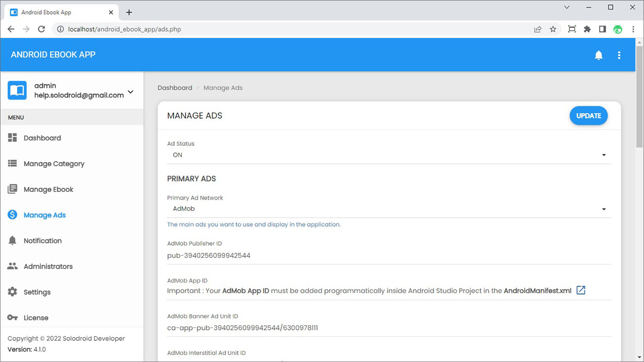Open AdMob App ID external link icon
Screen dimensions: 644x362
point(581,290)
